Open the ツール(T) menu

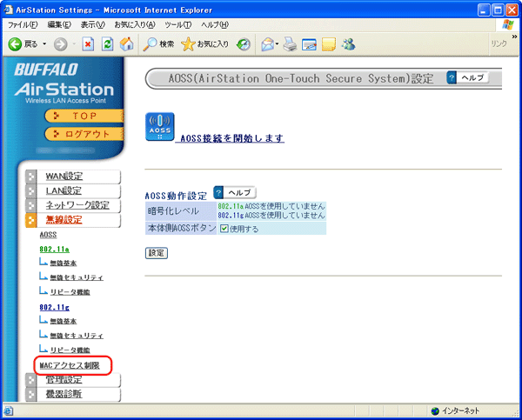coord(177,23)
